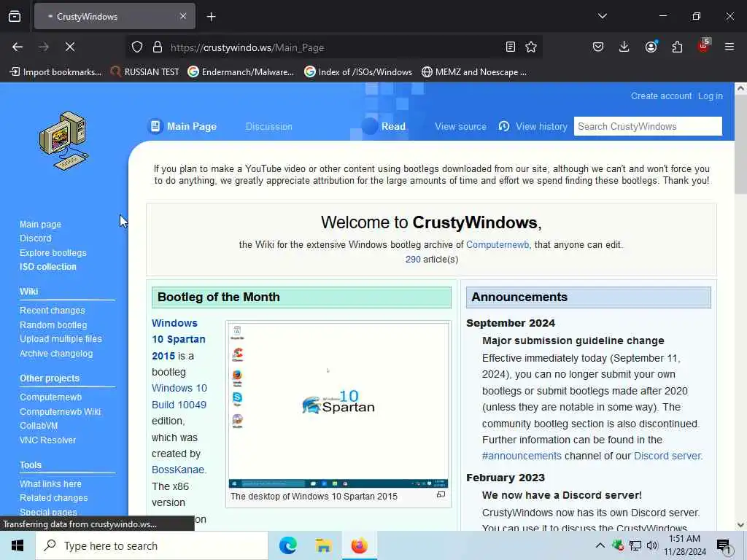
Task: Open the Endermanch/Malware bookmark
Action: tap(241, 72)
